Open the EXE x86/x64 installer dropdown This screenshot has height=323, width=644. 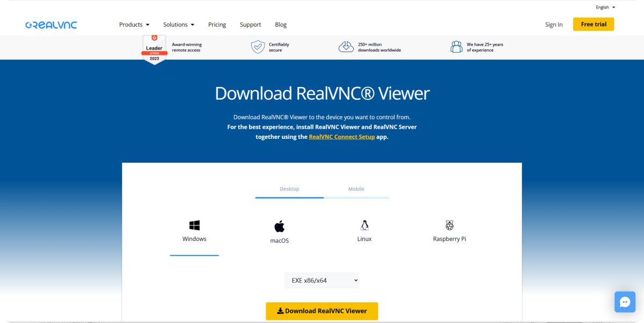click(x=321, y=280)
